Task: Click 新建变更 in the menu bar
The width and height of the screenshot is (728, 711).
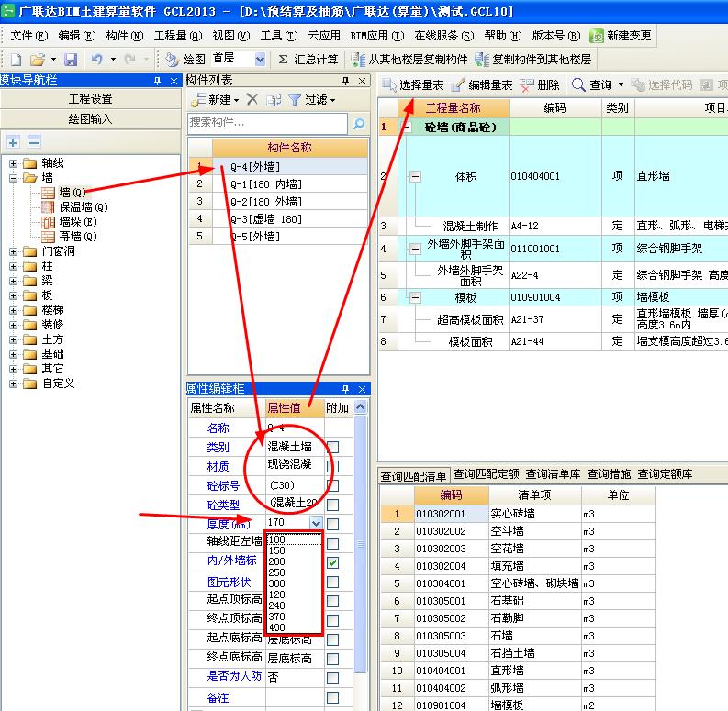Action: click(x=621, y=36)
